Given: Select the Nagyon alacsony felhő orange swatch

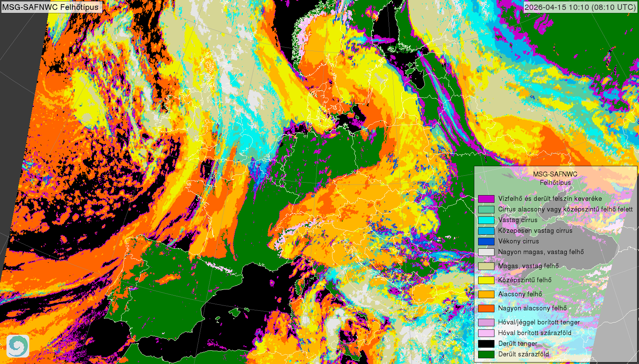Looking at the screenshot, I should click(x=486, y=308).
